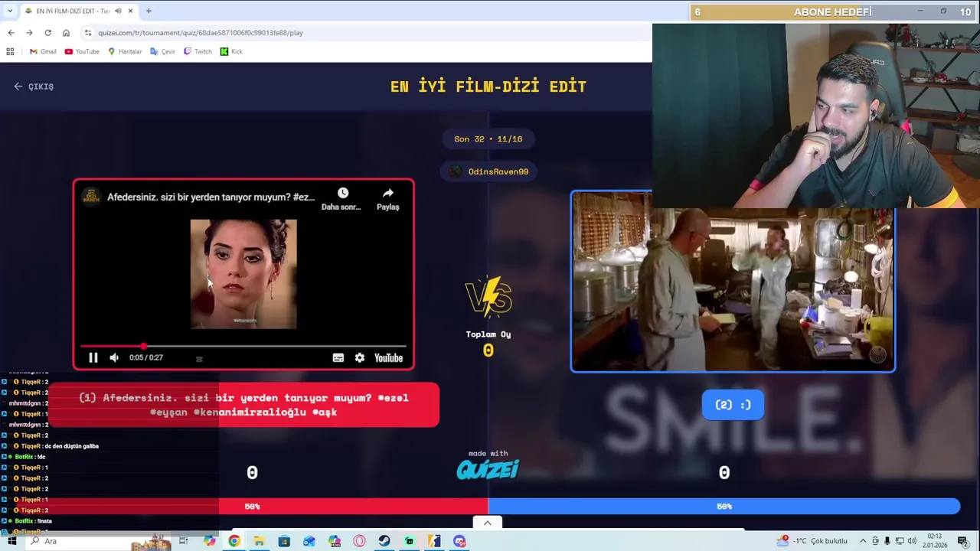The height and width of the screenshot is (551, 980).
Task: Click the 'EN İYİ FİLM-DİZİ EDİT' heading
Action: point(488,86)
